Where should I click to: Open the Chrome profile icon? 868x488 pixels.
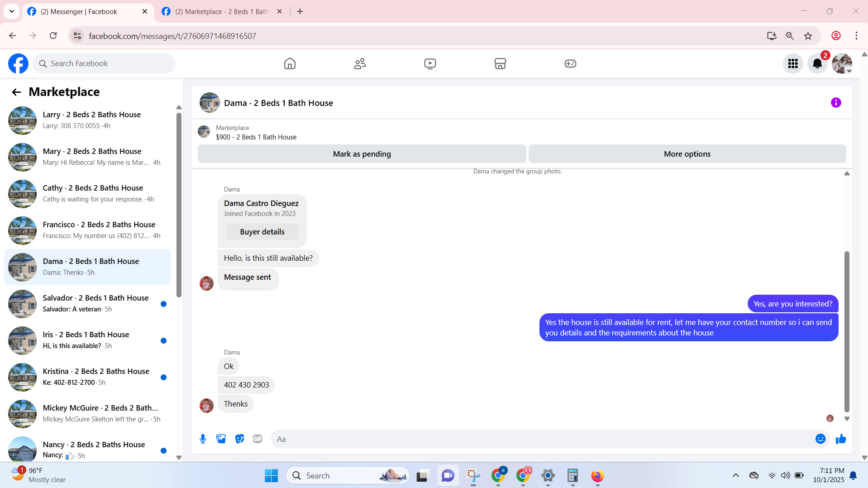click(836, 36)
